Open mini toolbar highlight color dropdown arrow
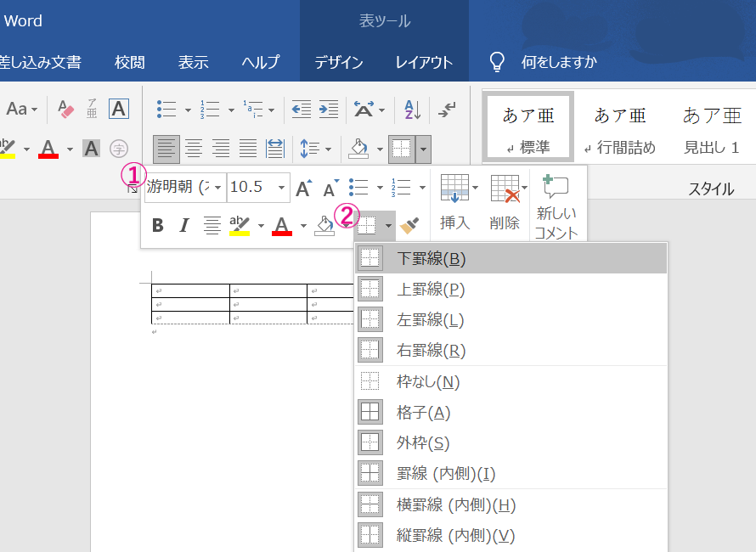This screenshot has width=756, height=552. (261, 225)
